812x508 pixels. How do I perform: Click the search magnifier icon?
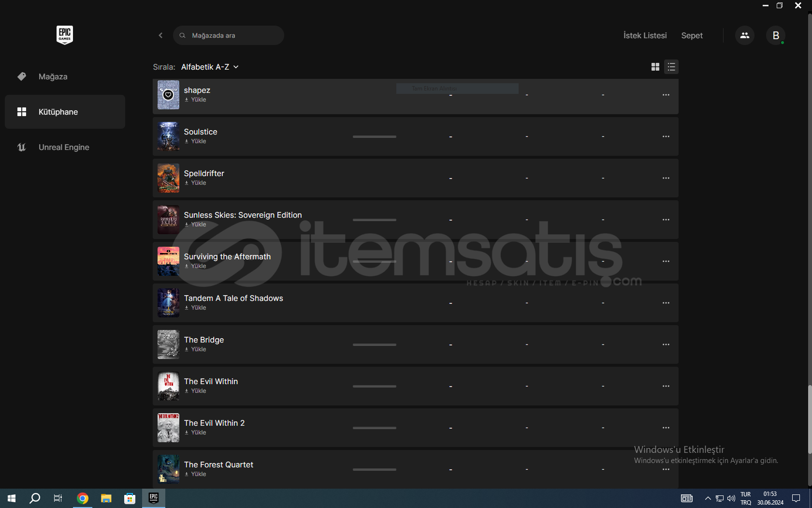[182, 35]
